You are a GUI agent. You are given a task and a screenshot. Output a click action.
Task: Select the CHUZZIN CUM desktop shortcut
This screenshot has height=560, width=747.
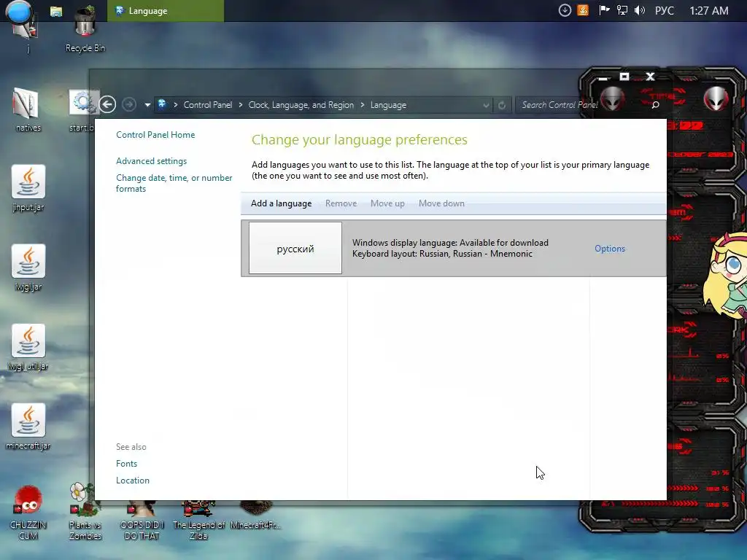[x=28, y=513]
